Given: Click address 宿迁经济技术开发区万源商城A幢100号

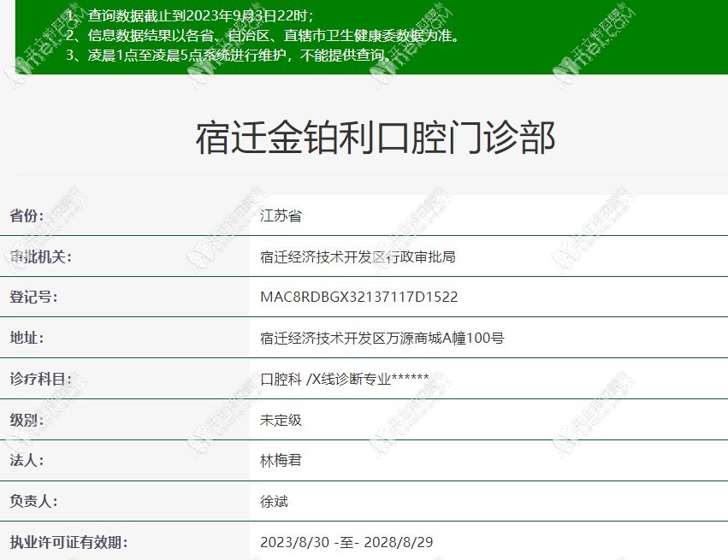Looking at the screenshot, I should pos(382,338).
